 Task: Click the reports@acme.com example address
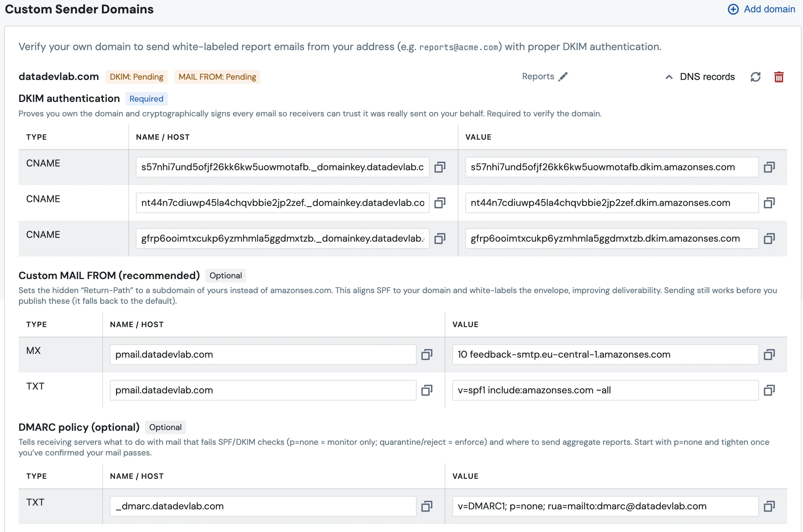(x=458, y=47)
